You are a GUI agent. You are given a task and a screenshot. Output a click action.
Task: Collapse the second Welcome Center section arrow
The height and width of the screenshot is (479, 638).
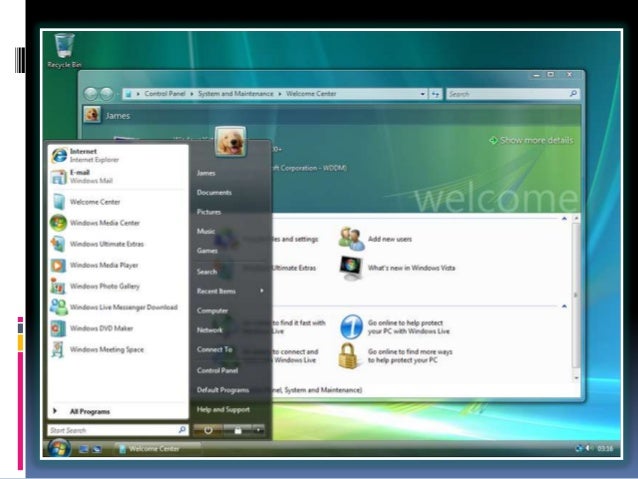tap(564, 306)
